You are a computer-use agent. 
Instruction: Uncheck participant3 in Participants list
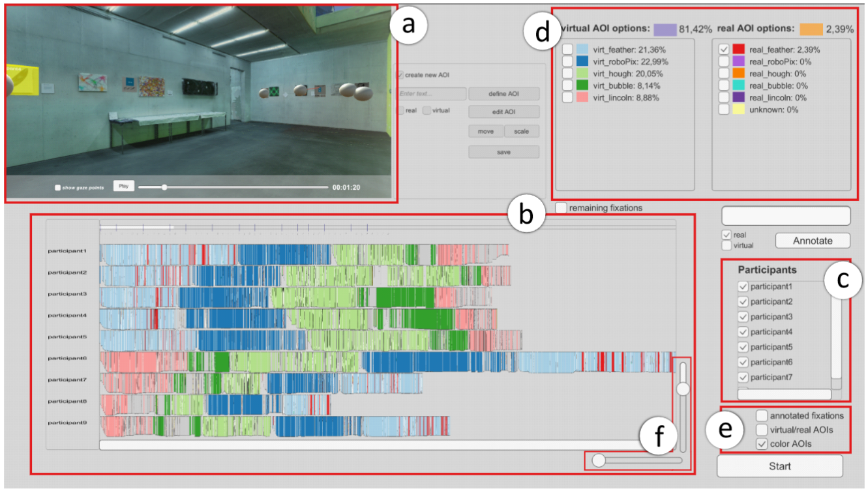click(x=743, y=317)
